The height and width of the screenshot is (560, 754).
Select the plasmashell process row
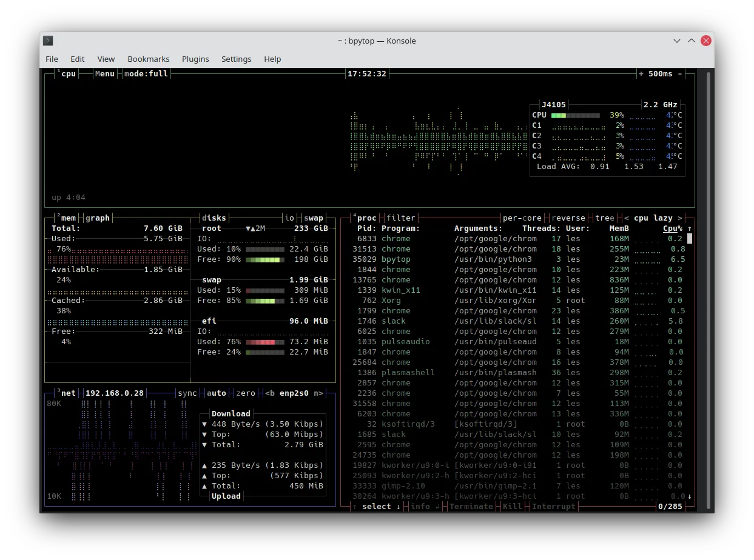tap(517, 372)
